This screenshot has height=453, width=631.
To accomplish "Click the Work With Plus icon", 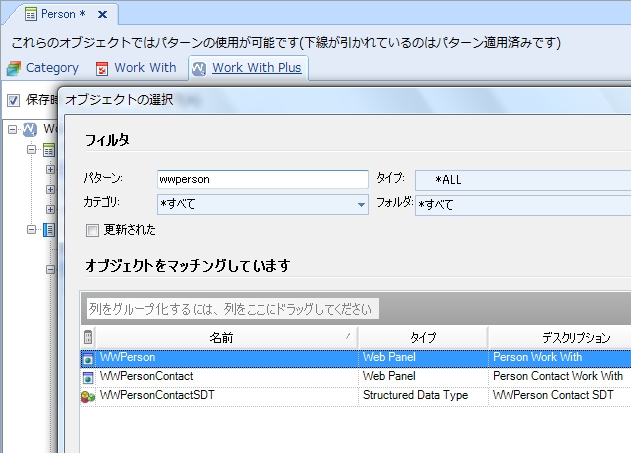I will (x=199, y=68).
